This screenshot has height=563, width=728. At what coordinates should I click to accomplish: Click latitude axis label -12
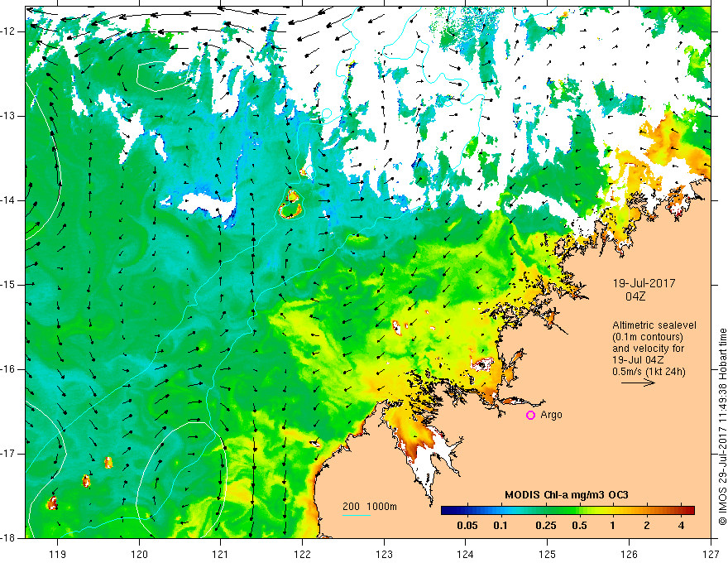tap(8, 31)
